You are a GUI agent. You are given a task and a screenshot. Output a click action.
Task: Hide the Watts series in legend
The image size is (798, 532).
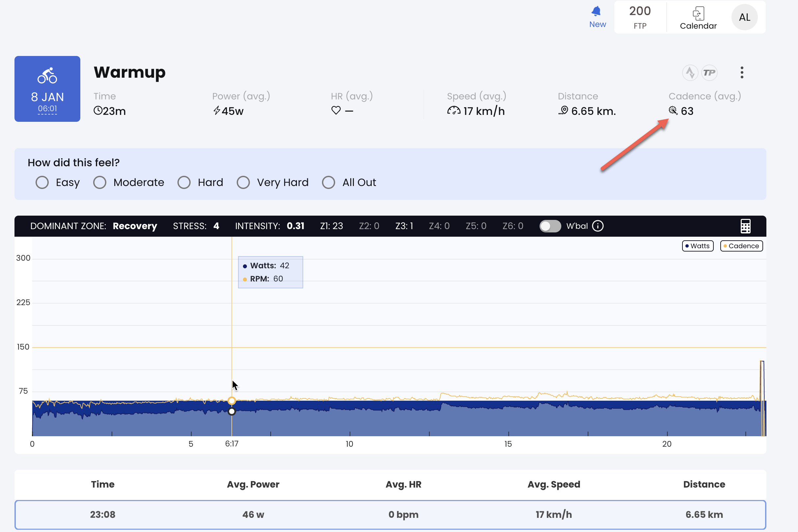click(x=697, y=246)
